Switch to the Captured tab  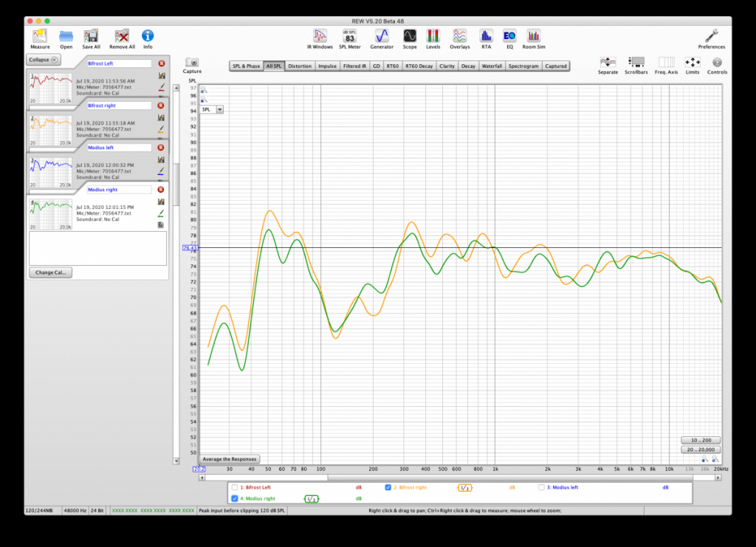click(x=556, y=66)
